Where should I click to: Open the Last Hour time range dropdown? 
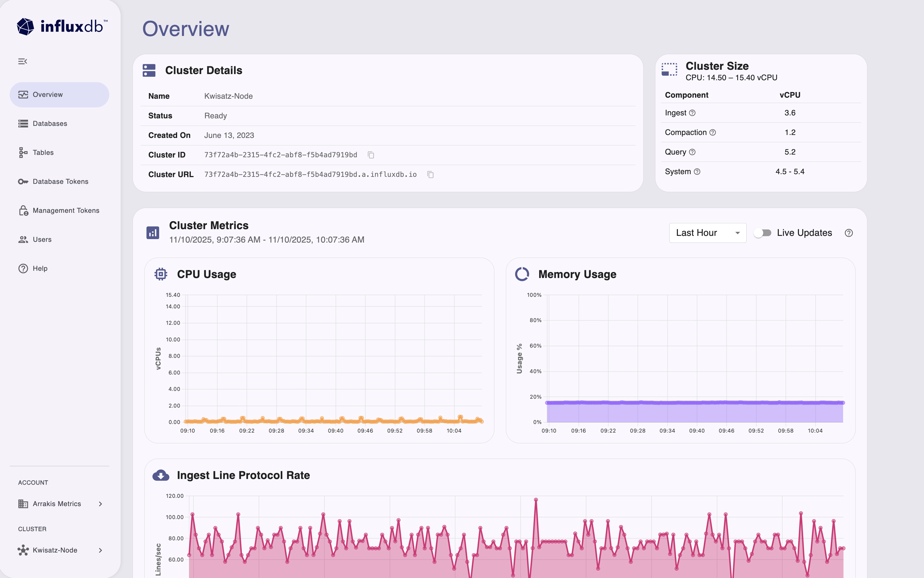click(x=707, y=232)
